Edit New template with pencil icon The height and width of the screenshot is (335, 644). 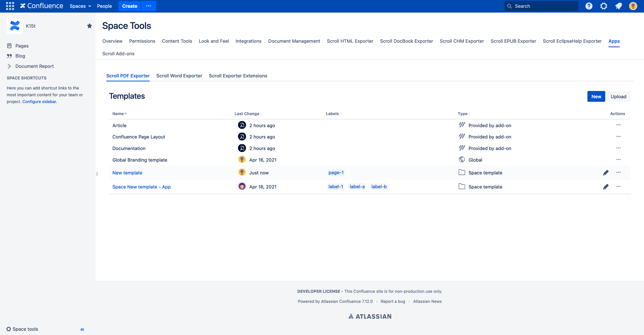pos(606,173)
